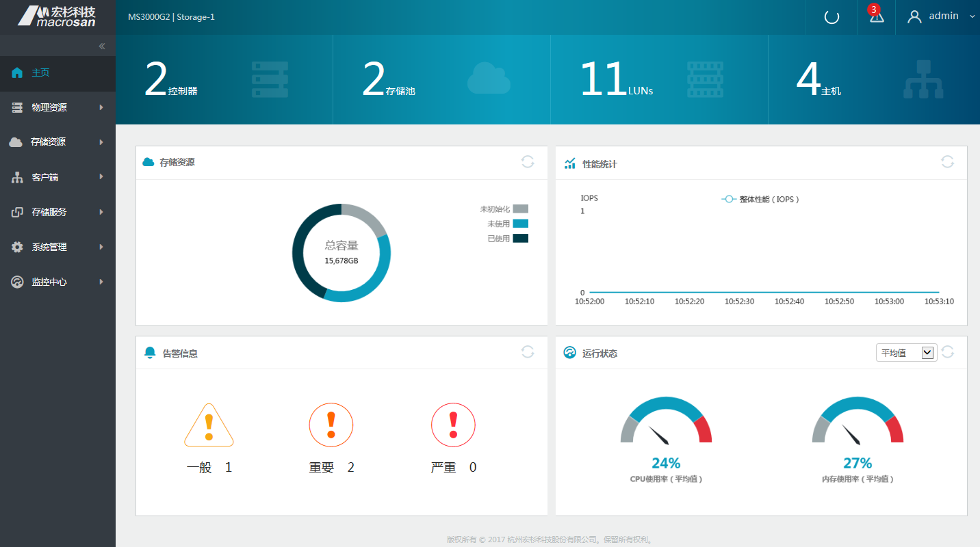Refresh the 运行状态 status panel
980x547 pixels.
click(x=947, y=352)
